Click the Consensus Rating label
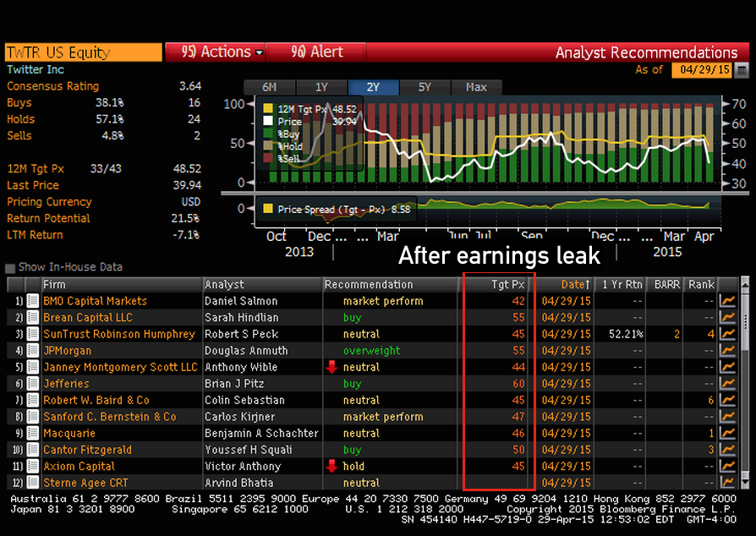Image resolution: width=756 pixels, height=536 pixels. click(x=53, y=86)
